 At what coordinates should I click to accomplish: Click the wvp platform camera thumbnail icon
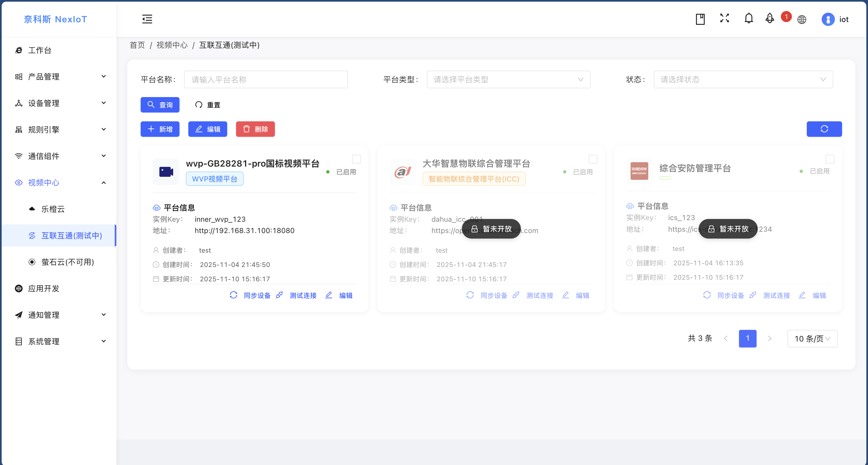[166, 172]
